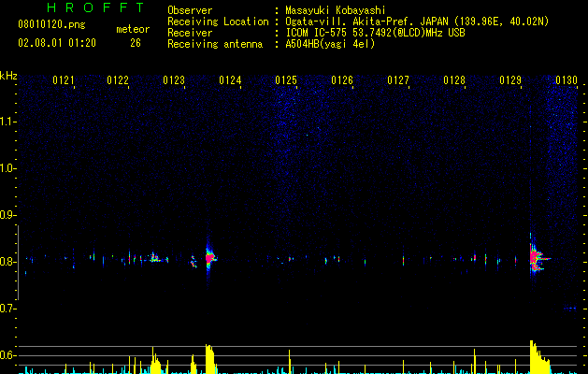The height and width of the screenshot is (374, 588).
Task: Click the 0.8 kHz axis label
Action: [x=8, y=262]
